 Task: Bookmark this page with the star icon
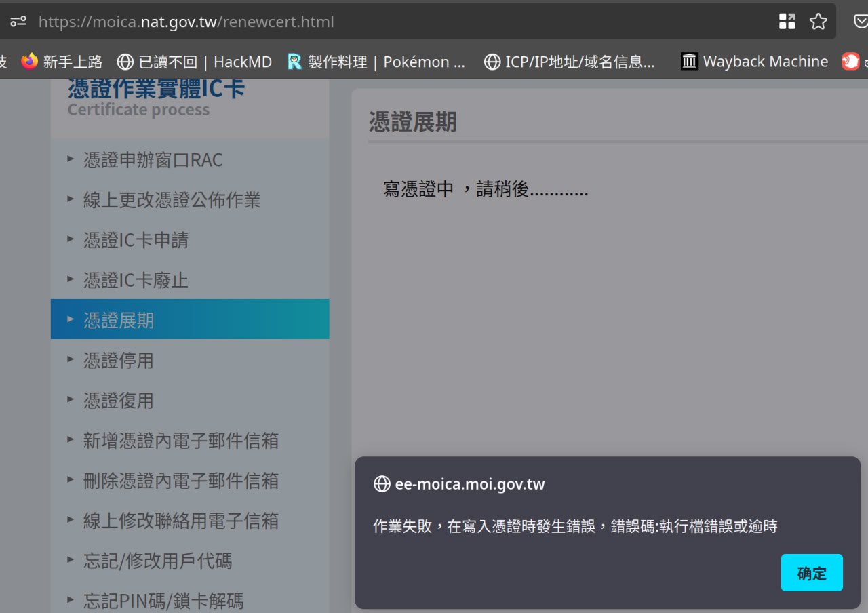[818, 22]
